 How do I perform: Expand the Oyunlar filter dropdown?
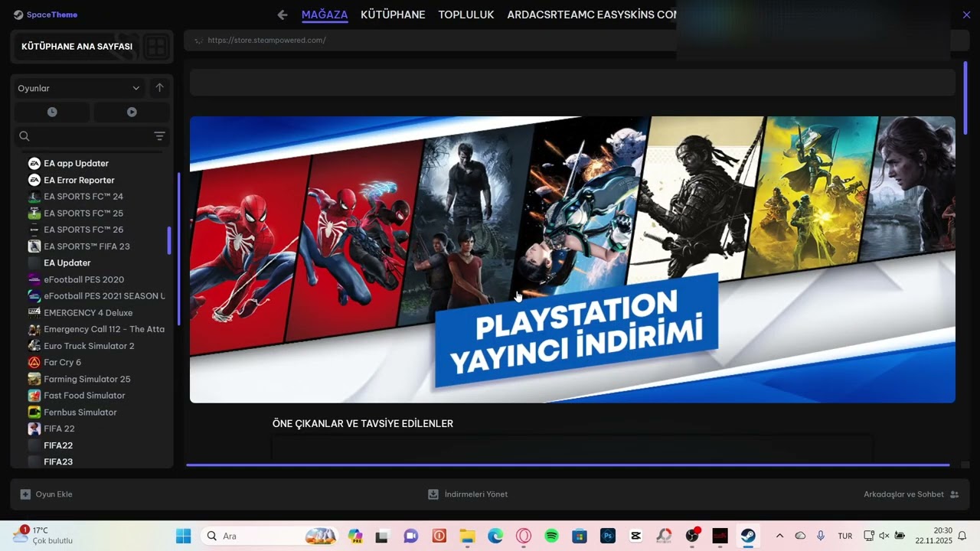(x=79, y=88)
